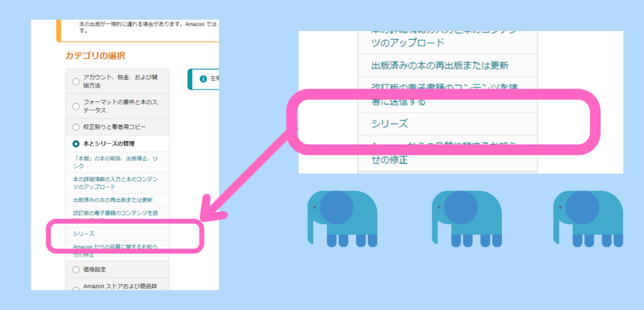Image resolution: width=644 pixels, height=310 pixels.
Task: Select the Amazon ストアおよび商品詳 radio option
Action: click(76, 288)
